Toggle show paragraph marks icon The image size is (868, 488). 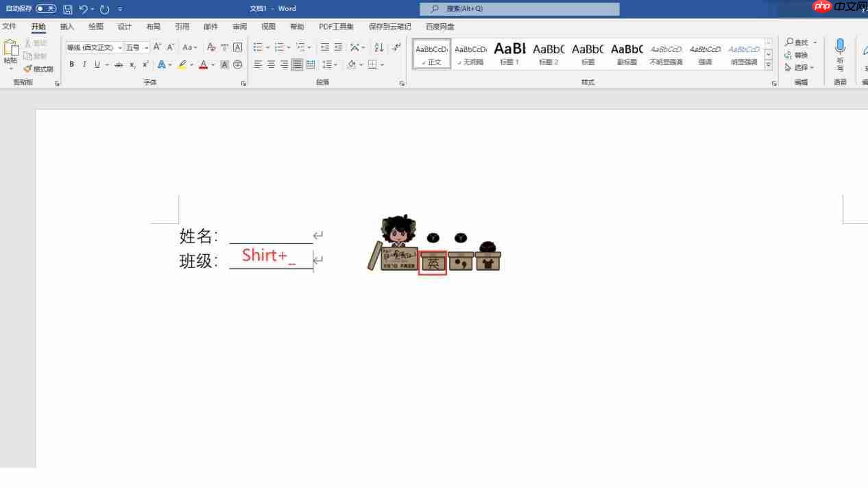[x=396, y=47]
